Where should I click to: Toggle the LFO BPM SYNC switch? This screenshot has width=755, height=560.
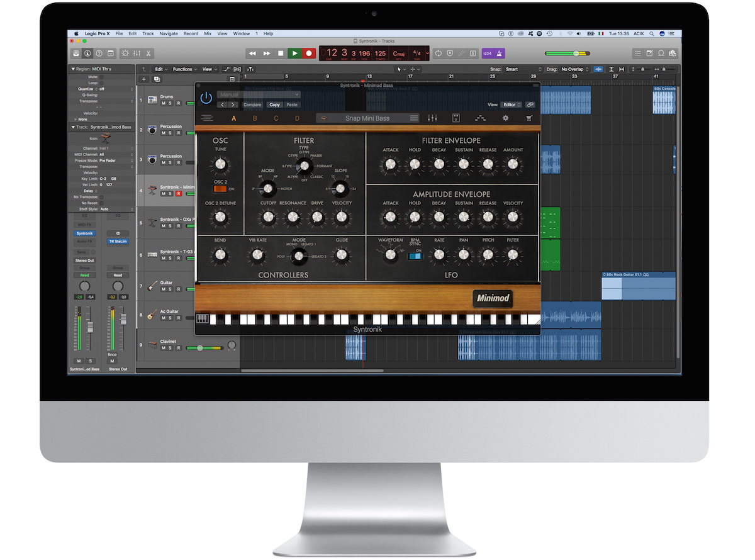pos(415,255)
